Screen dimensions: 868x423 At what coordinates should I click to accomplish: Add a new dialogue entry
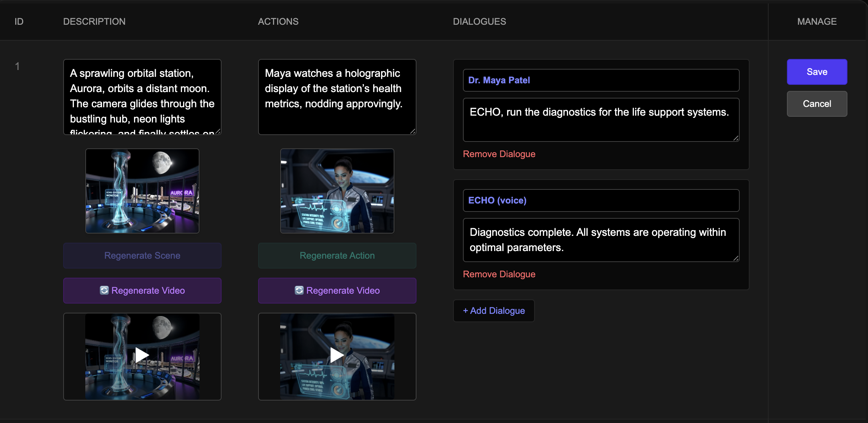point(494,311)
